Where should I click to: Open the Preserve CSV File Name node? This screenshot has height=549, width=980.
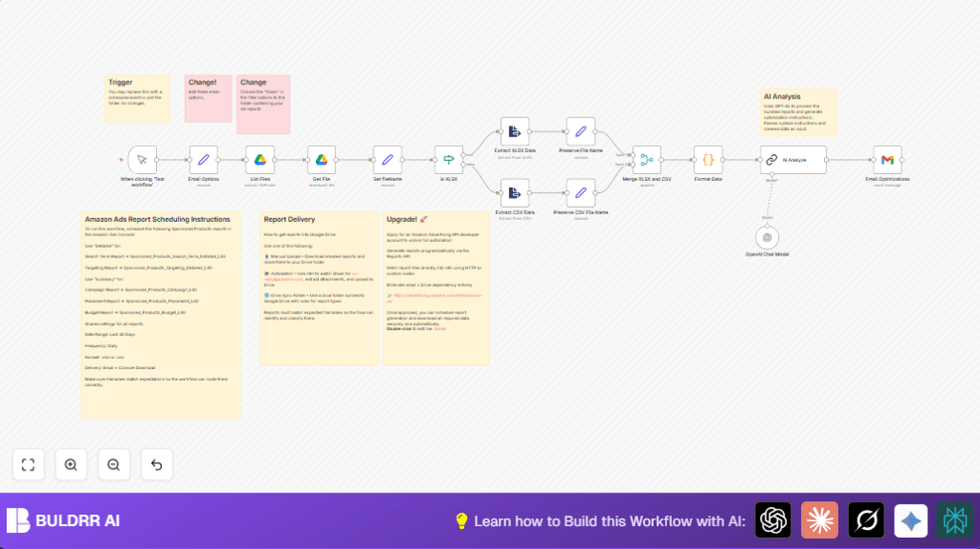[x=581, y=193]
